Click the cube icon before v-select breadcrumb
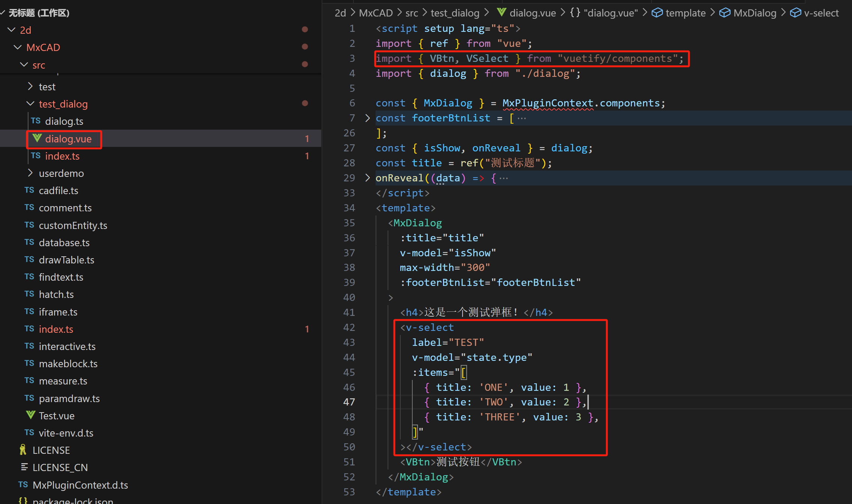This screenshot has height=504, width=852. point(795,13)
